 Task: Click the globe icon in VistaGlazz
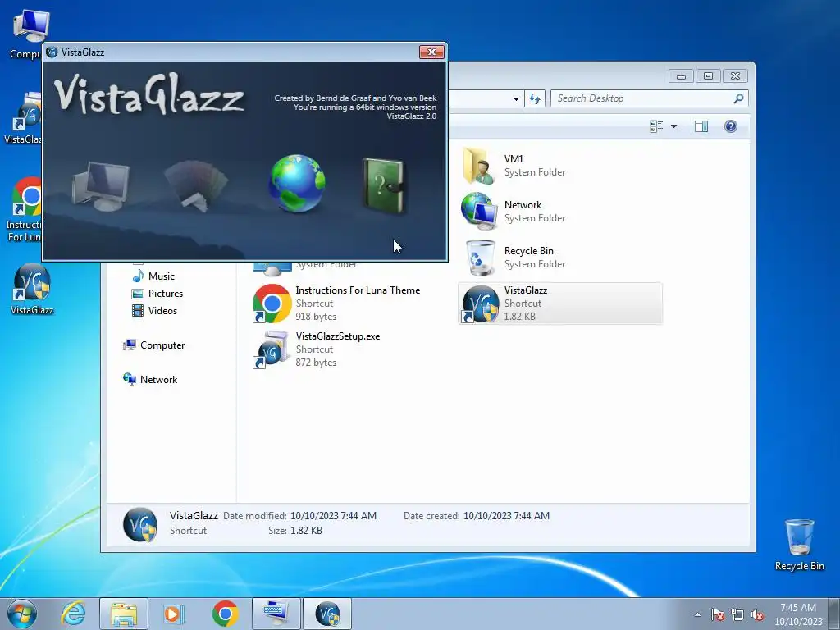[297, 184]
